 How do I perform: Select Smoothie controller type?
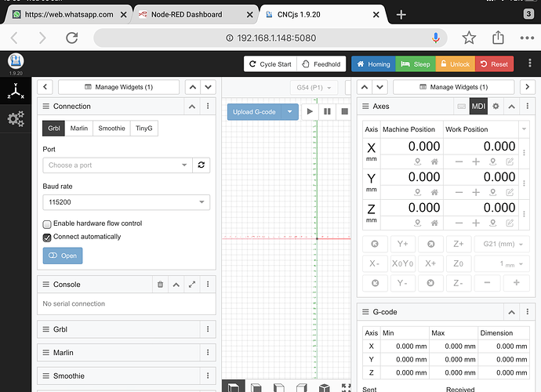[111, 129]
